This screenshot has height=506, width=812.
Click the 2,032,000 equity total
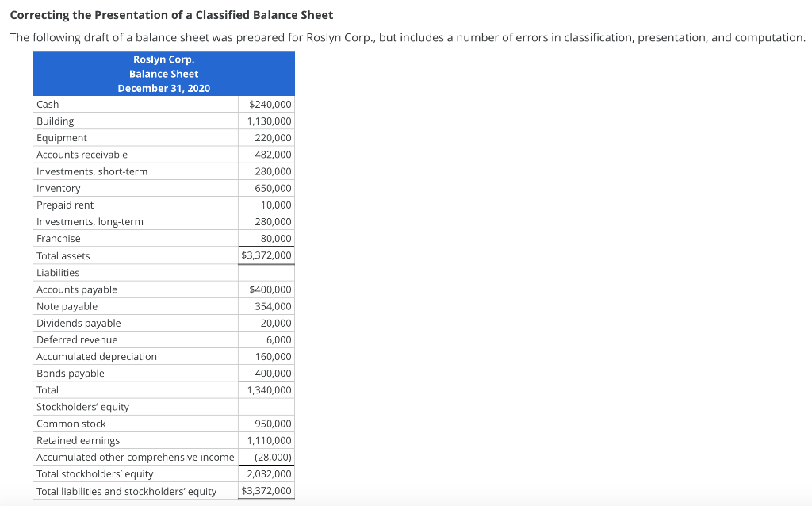click(270, 474)
